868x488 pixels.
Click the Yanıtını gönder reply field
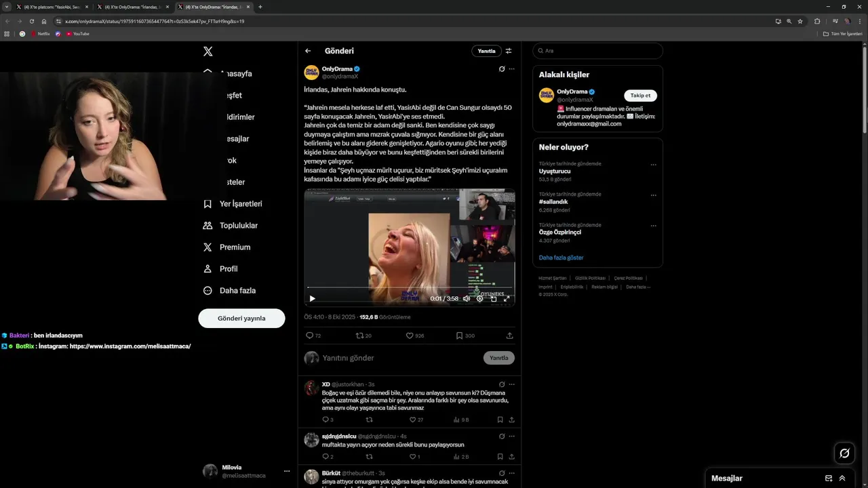400,358
